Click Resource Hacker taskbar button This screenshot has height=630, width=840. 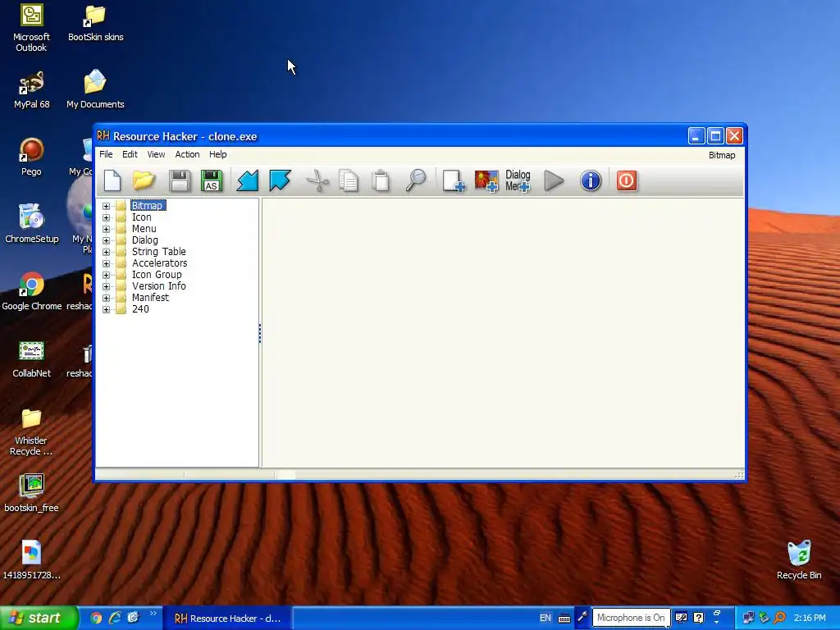pyautogui.click(x=228, y=619)
